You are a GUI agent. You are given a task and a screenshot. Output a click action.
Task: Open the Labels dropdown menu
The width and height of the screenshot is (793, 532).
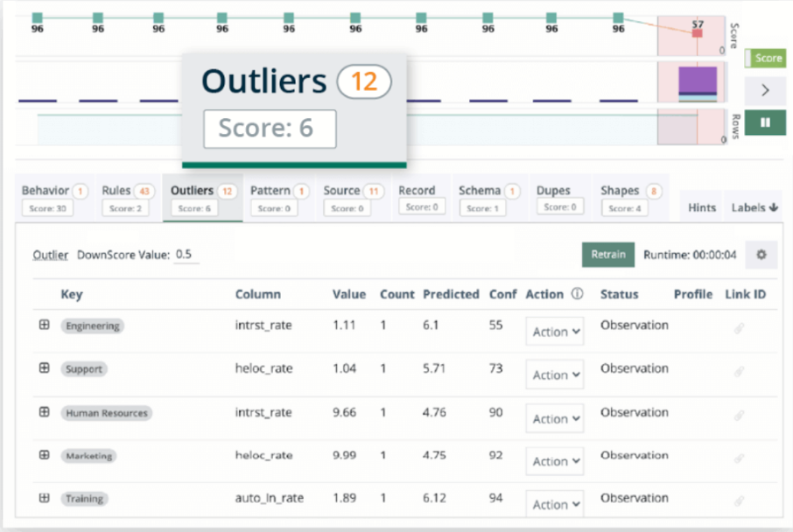pyautogui.click(x=754, y=207)
